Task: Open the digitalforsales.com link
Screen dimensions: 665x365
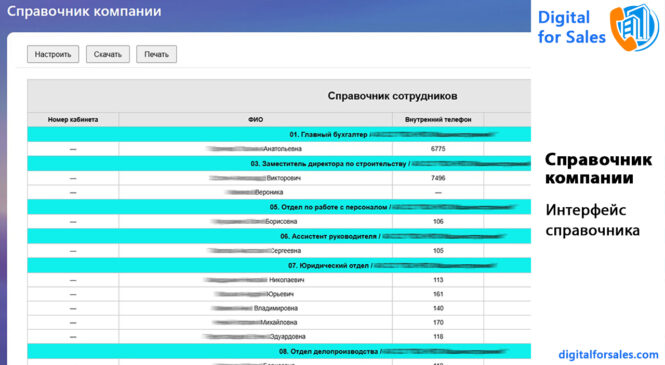Action: pos(608,354)
